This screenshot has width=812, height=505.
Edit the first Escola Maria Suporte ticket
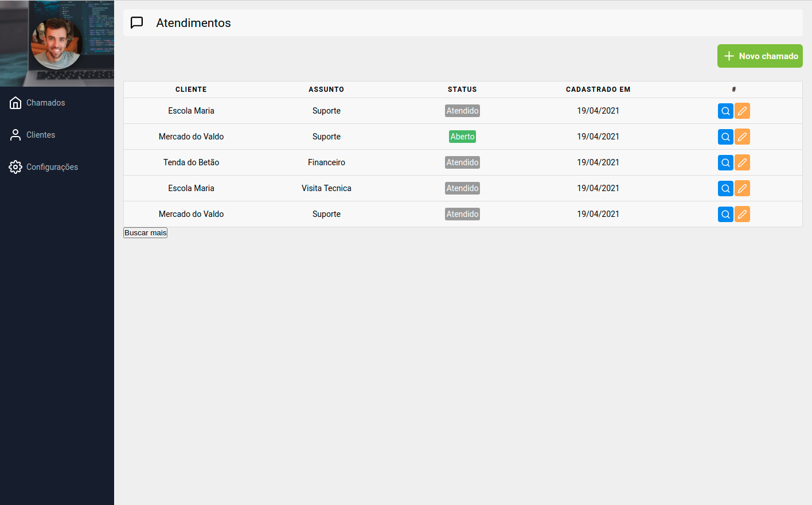[x=742, y=111]
